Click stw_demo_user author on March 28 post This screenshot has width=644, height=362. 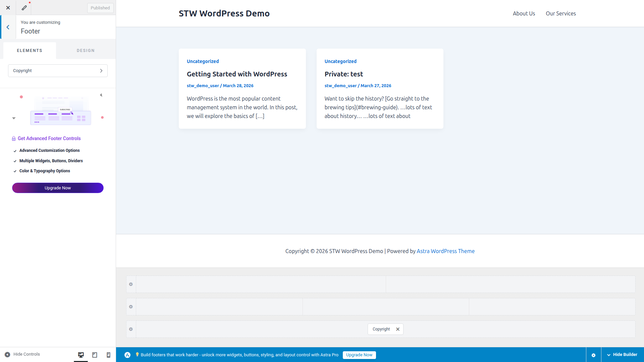click(x=203, y=86)
